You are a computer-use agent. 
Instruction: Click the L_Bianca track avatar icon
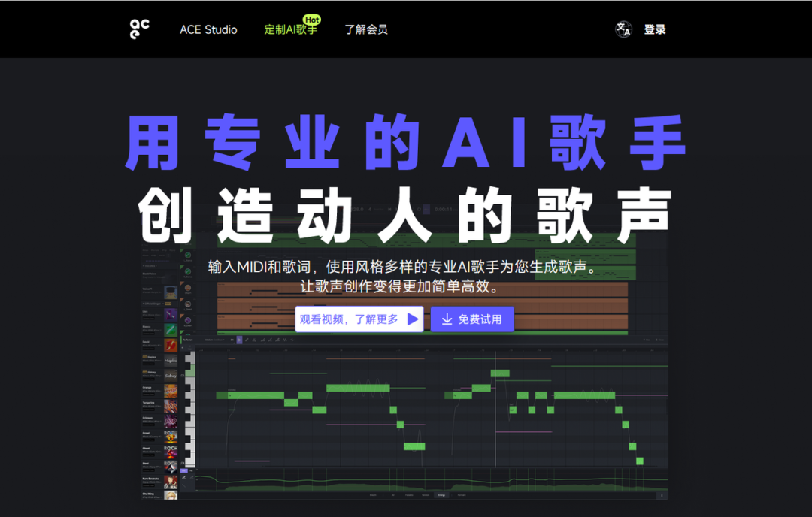point(187,255)
